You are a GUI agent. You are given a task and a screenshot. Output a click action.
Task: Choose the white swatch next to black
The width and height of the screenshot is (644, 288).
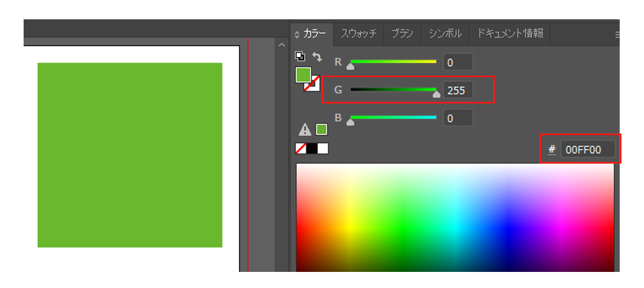point(323,149)
